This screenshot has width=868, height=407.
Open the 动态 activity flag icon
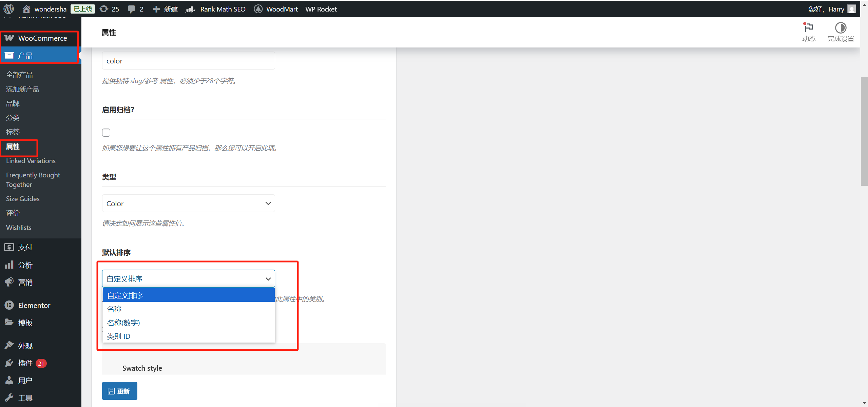[x=808, y=28]
